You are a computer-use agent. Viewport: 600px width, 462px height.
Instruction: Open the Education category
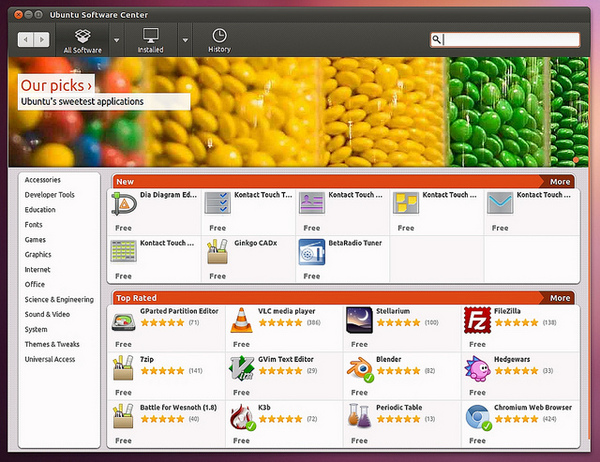(40, 210)
